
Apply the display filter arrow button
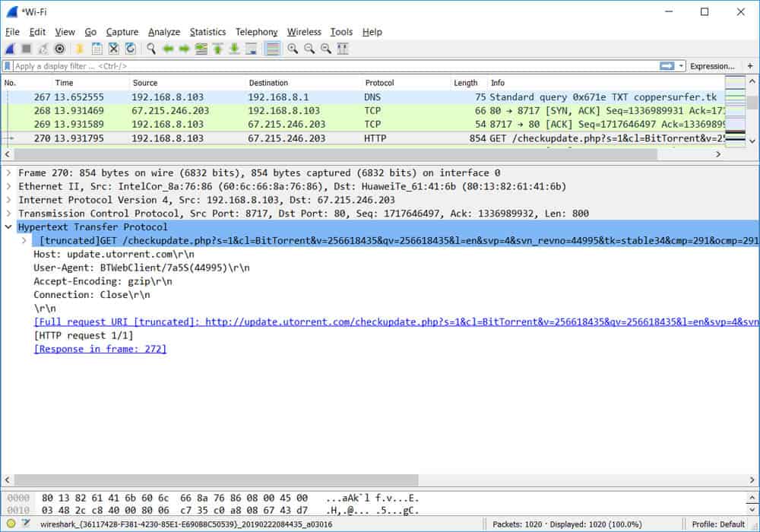click(x=667, y=66)
